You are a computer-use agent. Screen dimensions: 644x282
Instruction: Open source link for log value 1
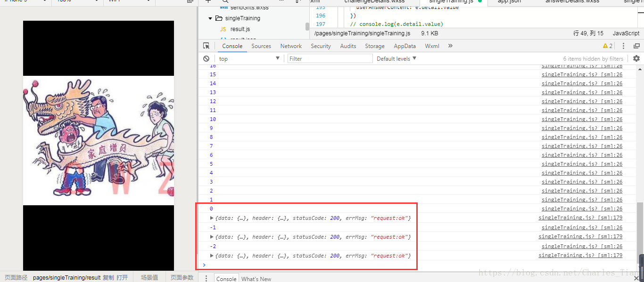pos(582,200)
